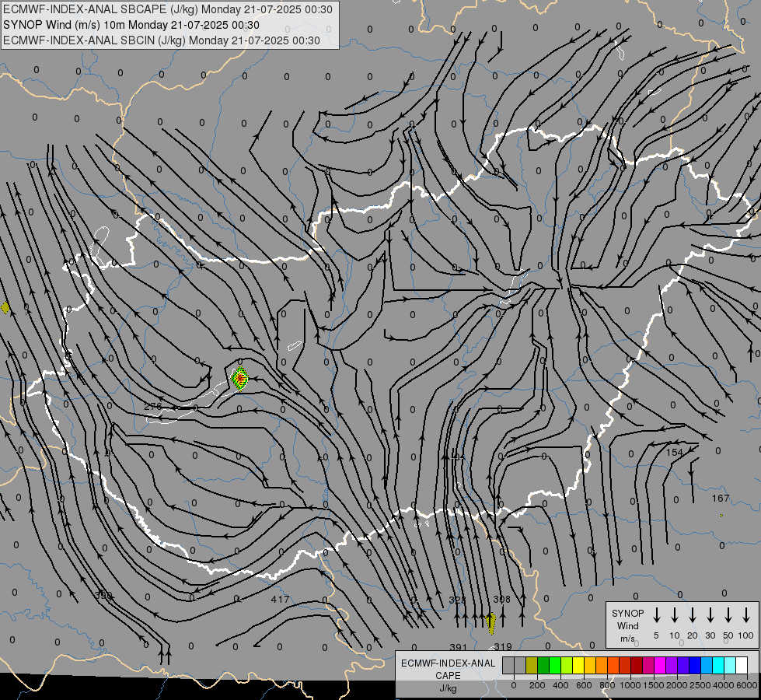Click the ECMWF-INDEX-ANAL CAPE legend label

click(448, 670)
